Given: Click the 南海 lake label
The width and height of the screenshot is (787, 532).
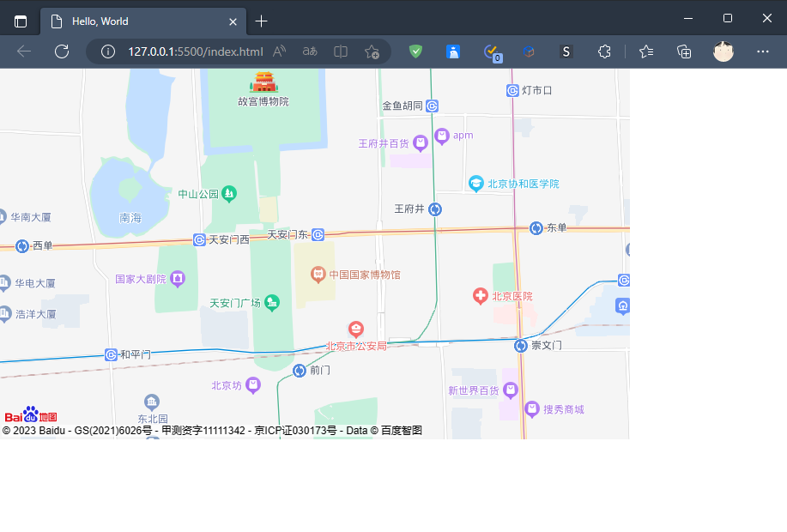Looking at the screenshot, I should click(130, 218).
